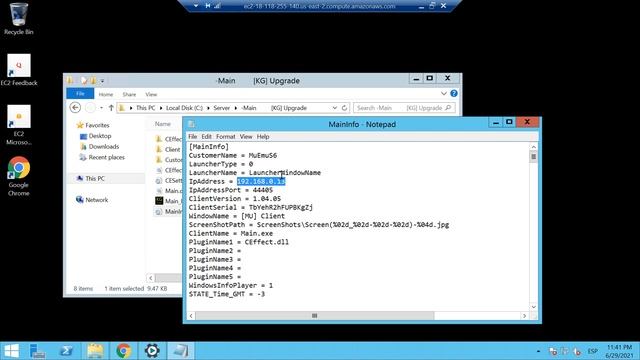This screenshot has height=360, width=640.
Task: Select This PC in navigation pane
Action: pyautogui.click(x=95, y=178)
